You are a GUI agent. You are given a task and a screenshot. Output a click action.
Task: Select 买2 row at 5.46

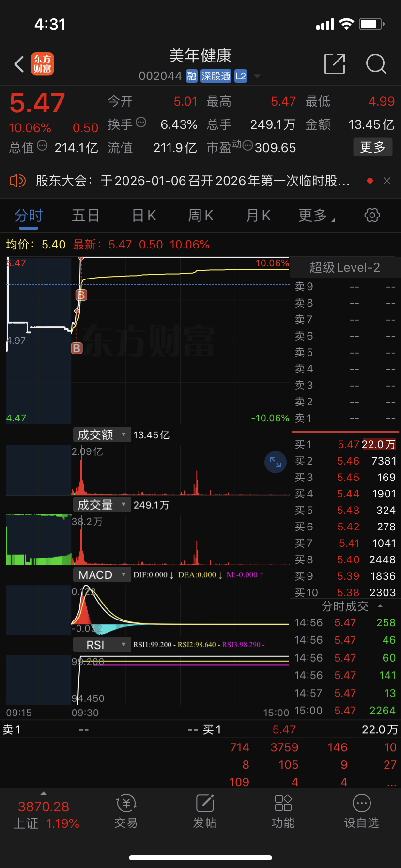pos(345,461)
